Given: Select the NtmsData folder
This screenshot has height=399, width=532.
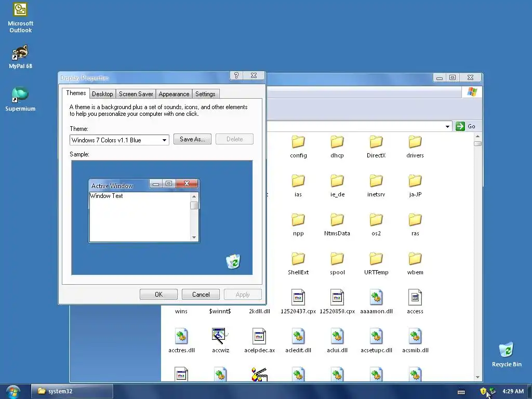Looking at the screenshot, I should 337,225.
